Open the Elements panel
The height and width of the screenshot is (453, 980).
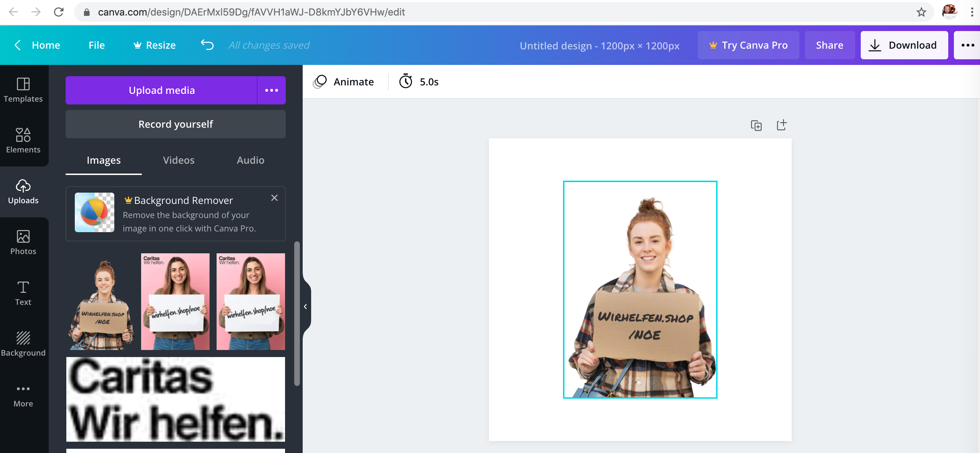click(x=23, y=140)
